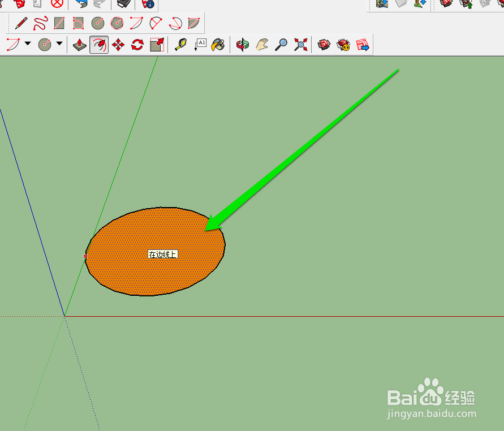Choose the Zoom magnifier tool
Screen dimensions: 504x431
(x=281, y=45)
